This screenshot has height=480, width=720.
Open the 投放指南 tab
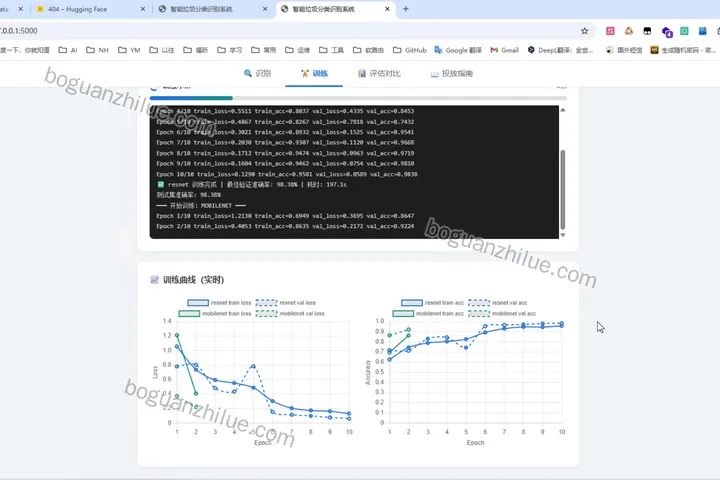451,73
